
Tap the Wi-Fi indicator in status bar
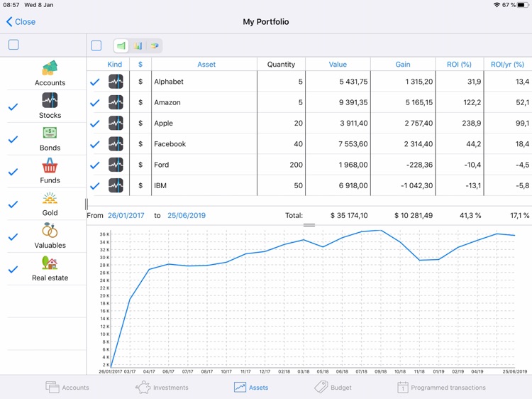(x=497, y=5)
